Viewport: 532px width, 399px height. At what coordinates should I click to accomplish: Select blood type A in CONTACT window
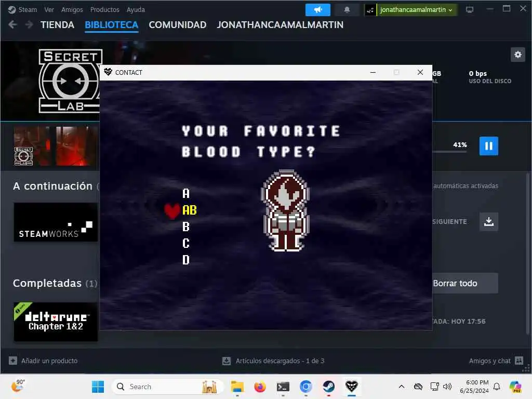pos(186,193)
